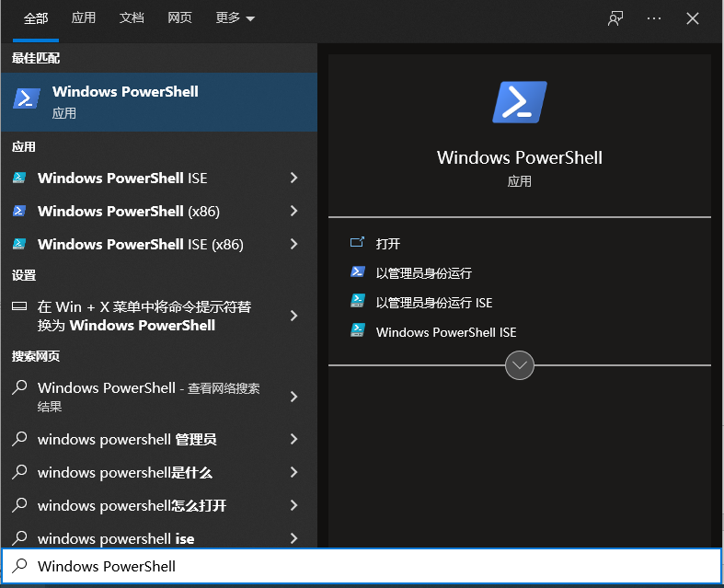Run 以管理员身份运行 ISE option
Image resolution: width=724 pixels, height=588 pixels.
tap(434, 303)
